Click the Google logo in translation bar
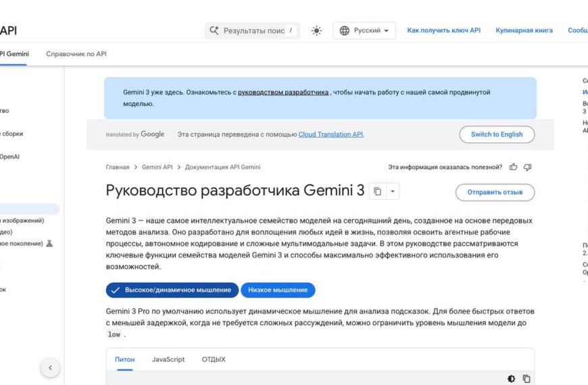This screenshot has width=588, height=385. click(x=152, y=134)
